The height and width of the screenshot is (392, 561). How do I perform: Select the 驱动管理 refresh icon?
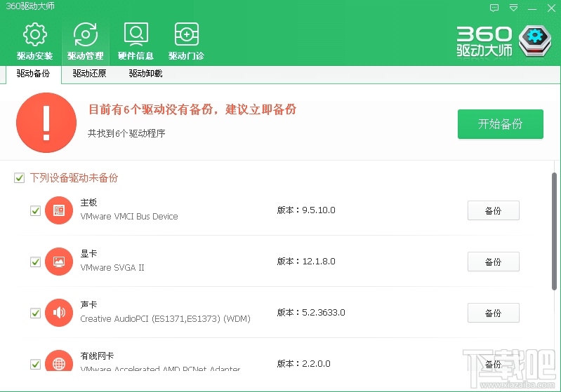pos(85,34)
